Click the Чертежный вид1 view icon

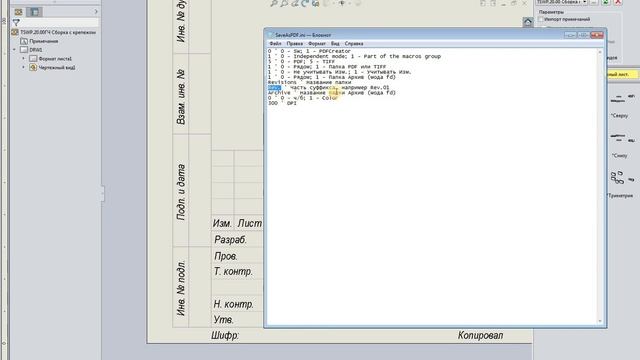click(33, 67)
